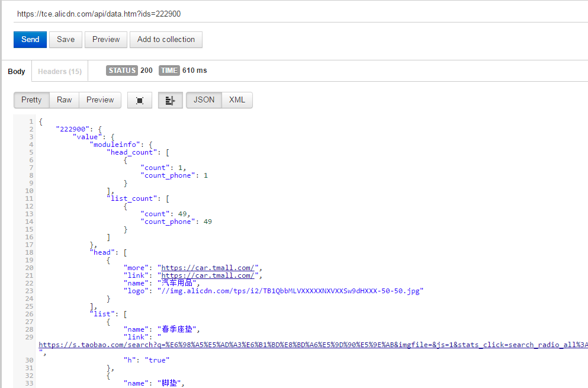Open the s.taobao.com search link
The width and height of the screenshot is (588, 388).
click(313, 345)
